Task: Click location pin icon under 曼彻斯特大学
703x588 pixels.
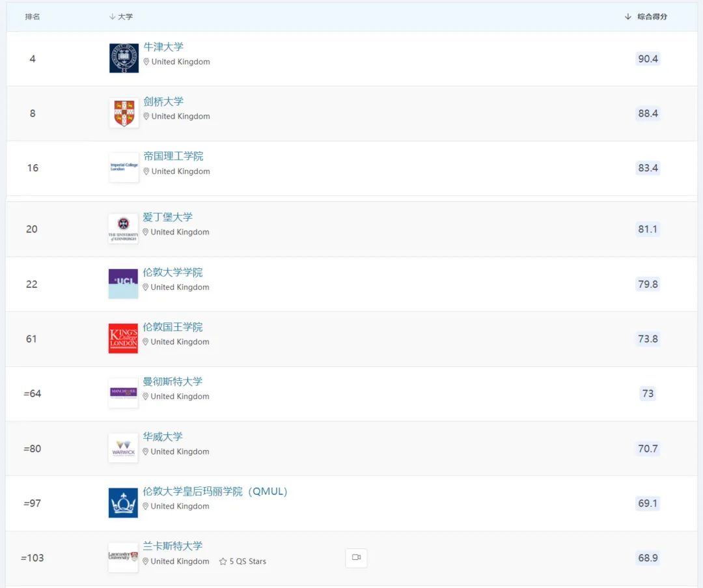Action: tap(145, 397)
